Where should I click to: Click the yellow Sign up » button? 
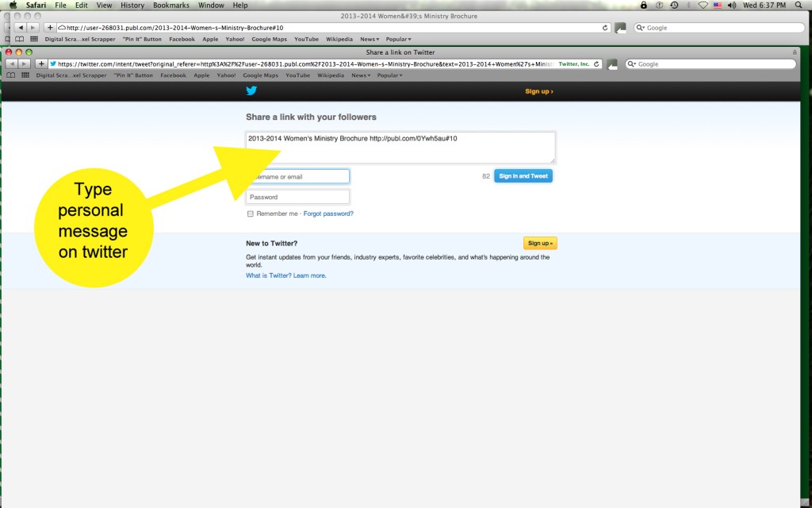[540, 243]
